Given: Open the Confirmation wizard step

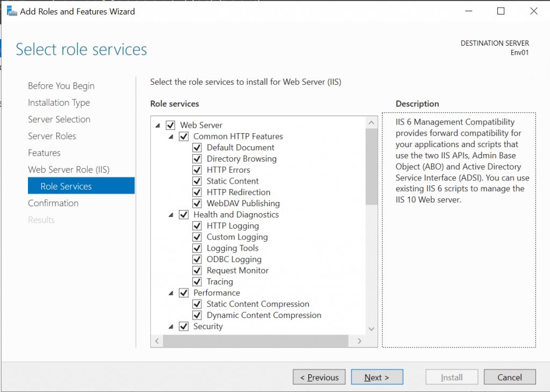Looking at the screenshot, I should (53, 203).
